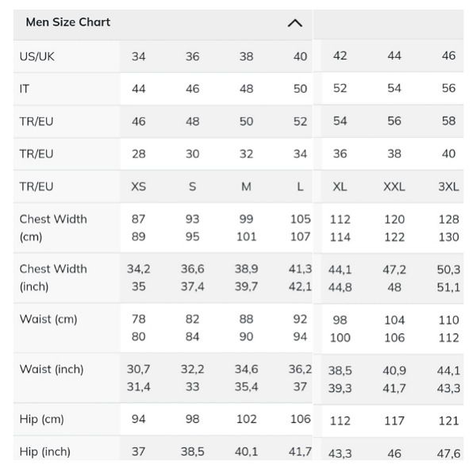The height and width of the screenshot is (476, 476).
Task: Click the Hip (cm) row label
Action: [41, 419]
